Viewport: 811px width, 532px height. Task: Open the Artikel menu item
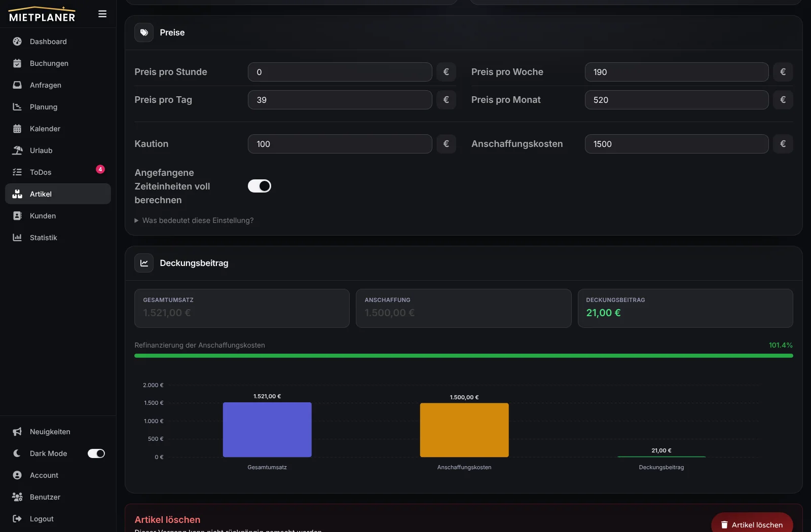pos(58,194)
